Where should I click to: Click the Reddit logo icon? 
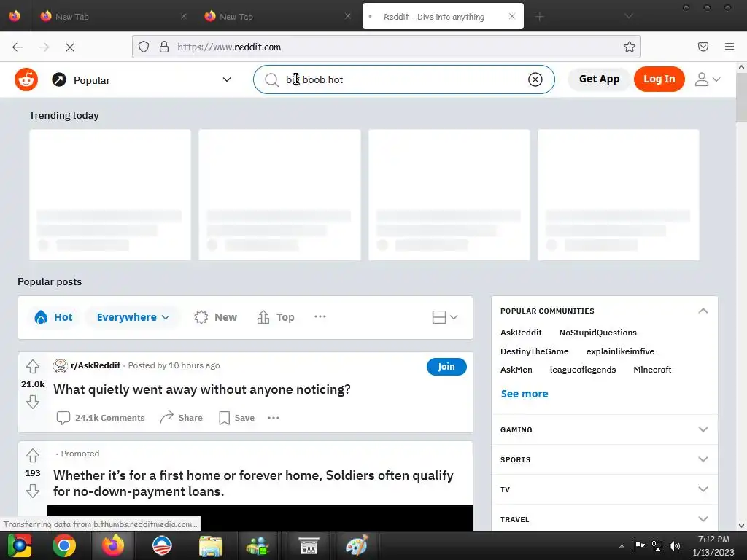[x=26, y=79]
